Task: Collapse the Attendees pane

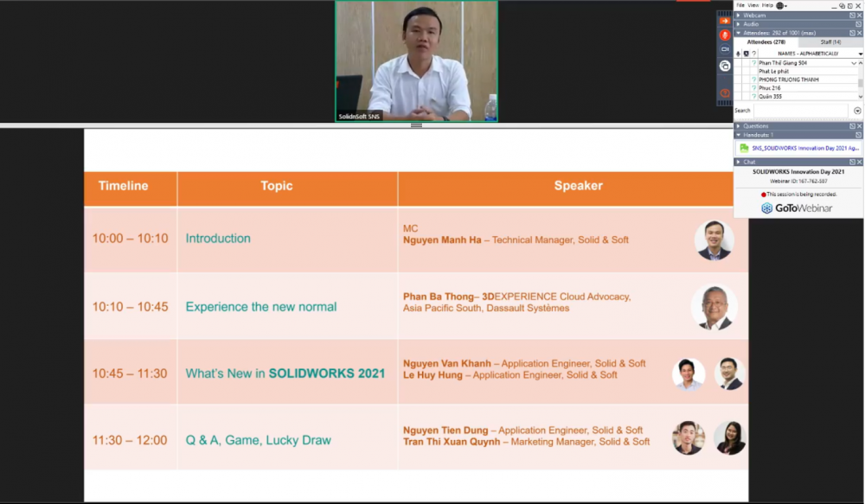Action: (738, 33)
